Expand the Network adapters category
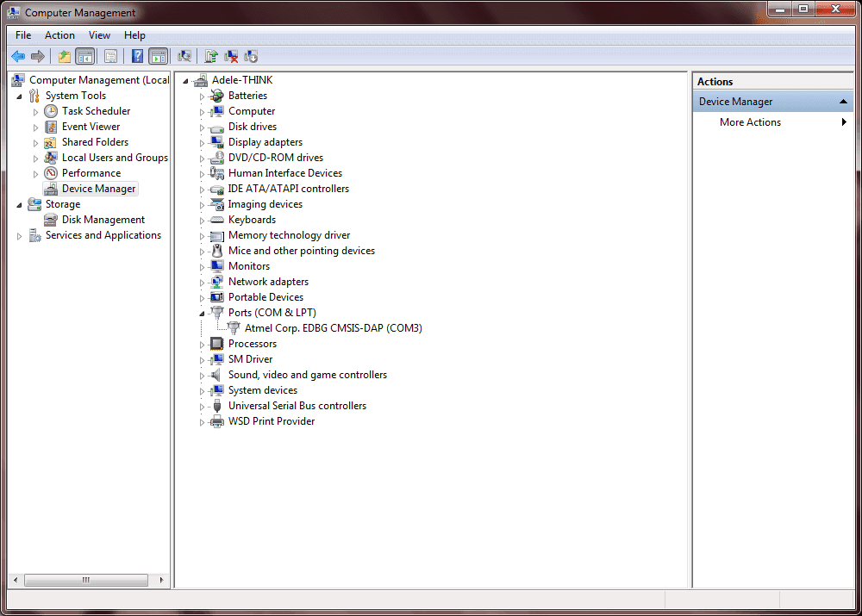This screenshot has height=616, width=862. [x=203, y=283]
